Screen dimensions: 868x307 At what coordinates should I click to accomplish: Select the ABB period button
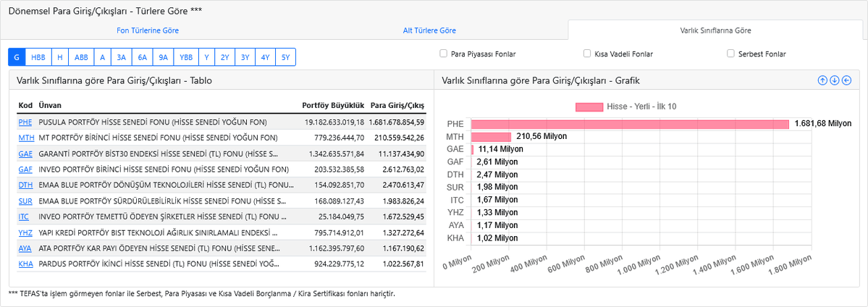coord(81,57)
